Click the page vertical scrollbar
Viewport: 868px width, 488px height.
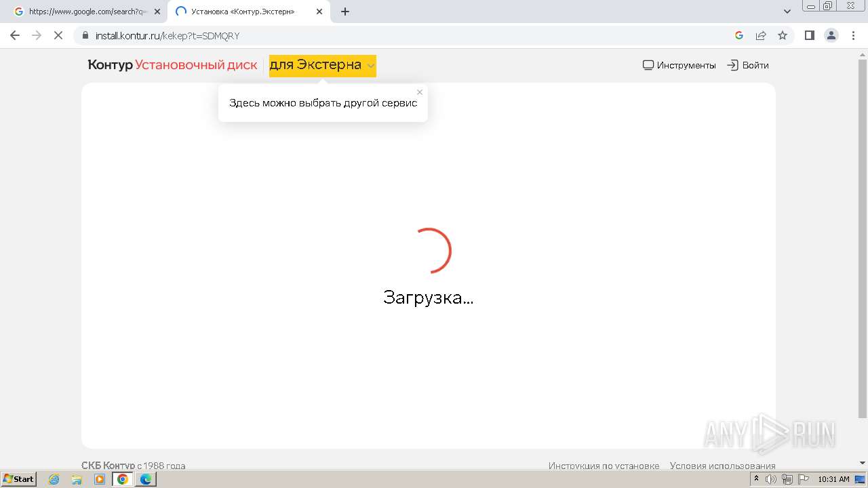[863, 239]
